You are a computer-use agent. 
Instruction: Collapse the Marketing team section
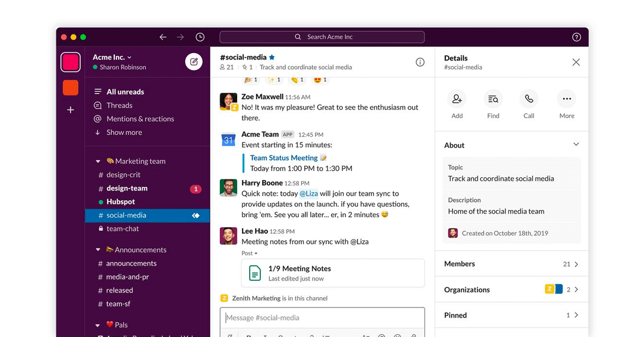pyautogui.click(x=98, y=161)
